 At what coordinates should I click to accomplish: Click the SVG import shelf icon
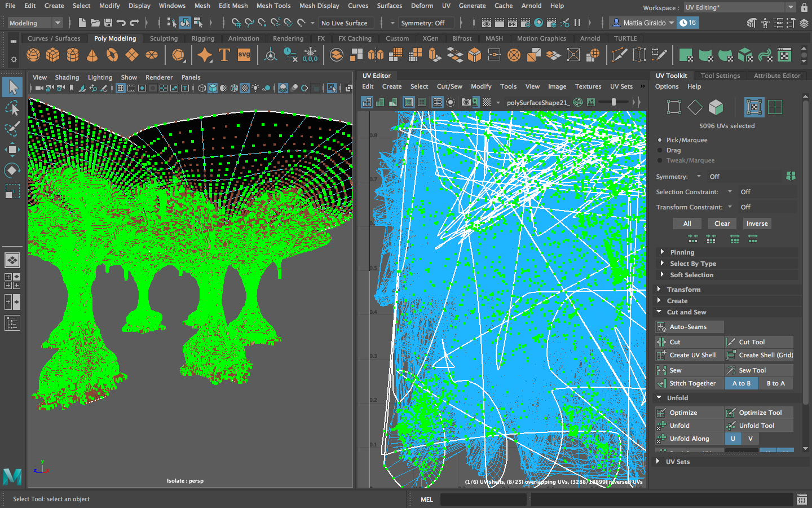point(244,55)
